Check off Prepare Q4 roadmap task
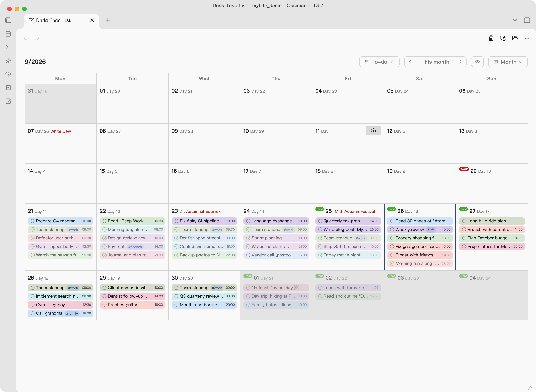This screenshot has height=392, width=536. tap(33, 221)
